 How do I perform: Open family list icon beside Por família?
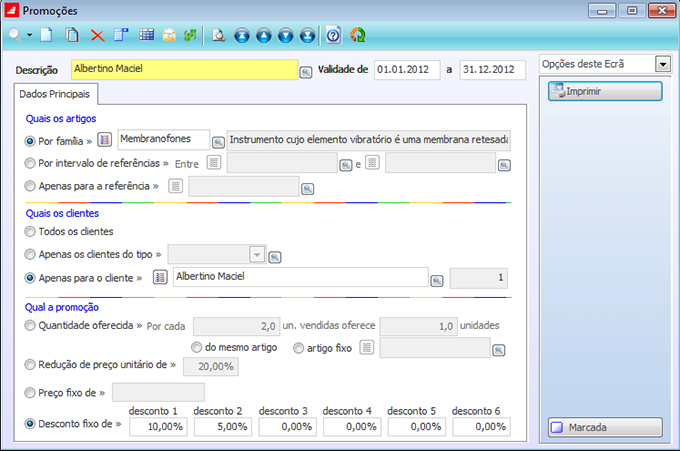coord(105,140)
